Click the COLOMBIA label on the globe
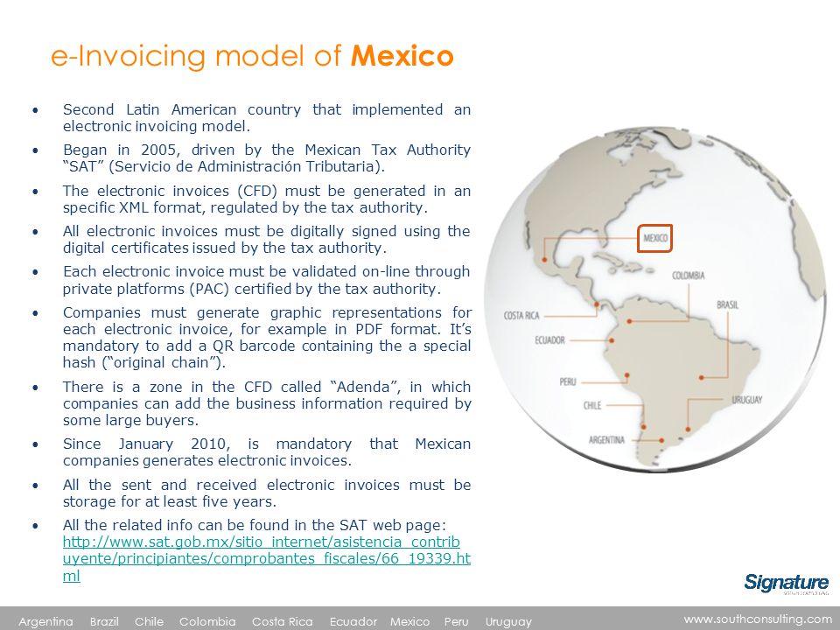This screenshot has width=840, height=630. pos(689,276)
